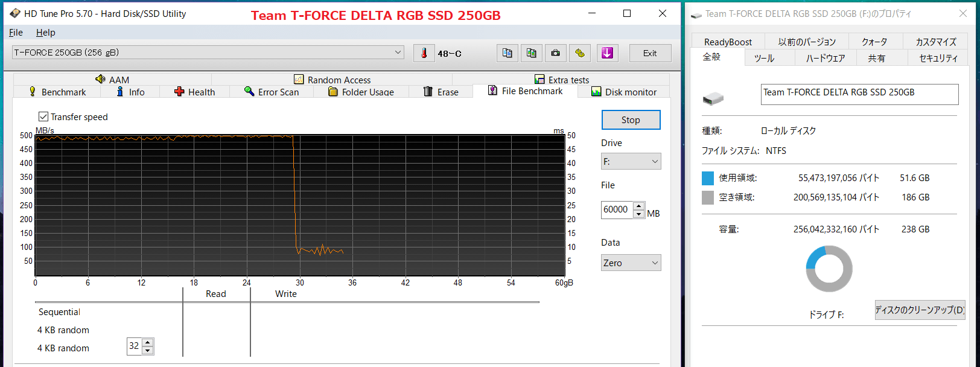Image resolution: width=980 pixels, height=367 pixels.
Task: Open the Info tab
Action: [x=130, y=92]
